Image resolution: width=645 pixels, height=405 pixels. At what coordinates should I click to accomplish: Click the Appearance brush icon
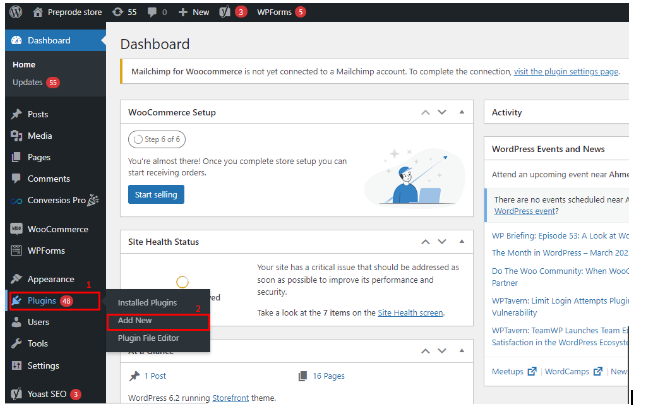click(x=16, y=279)
